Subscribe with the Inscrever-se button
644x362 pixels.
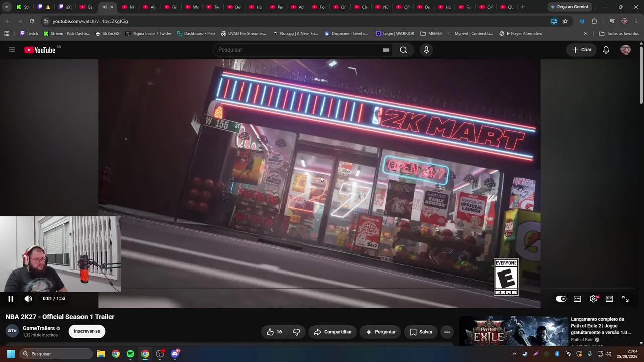point(87,331)
